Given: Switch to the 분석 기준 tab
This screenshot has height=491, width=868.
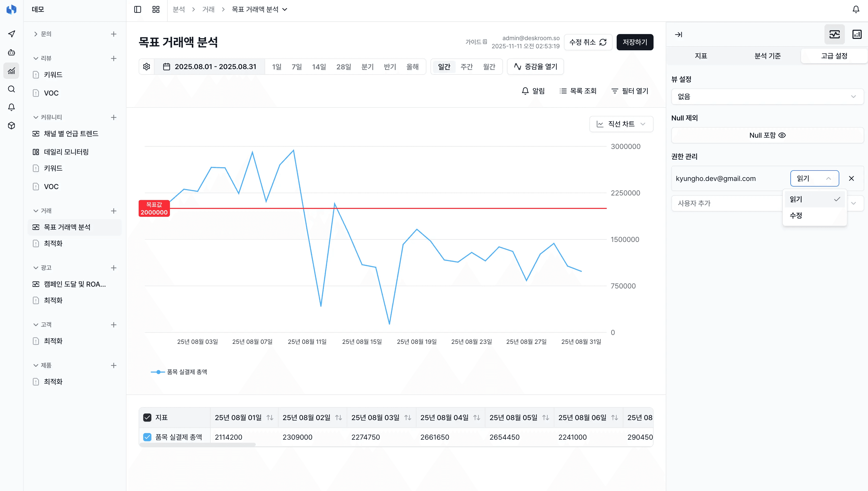Looking at the screenshot, I should [767, 56].
